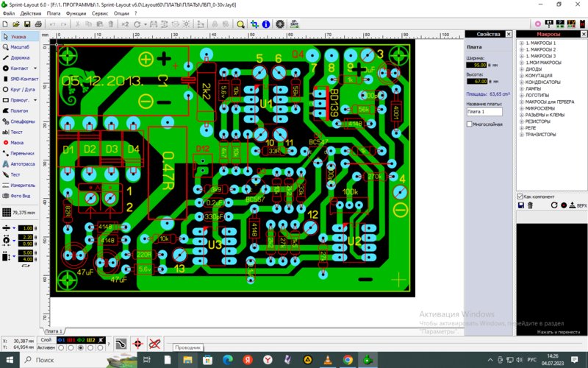Viewport: 588px width, 368px height.
Task: Close the Свойства panel
Action: [x=509, y=34]
